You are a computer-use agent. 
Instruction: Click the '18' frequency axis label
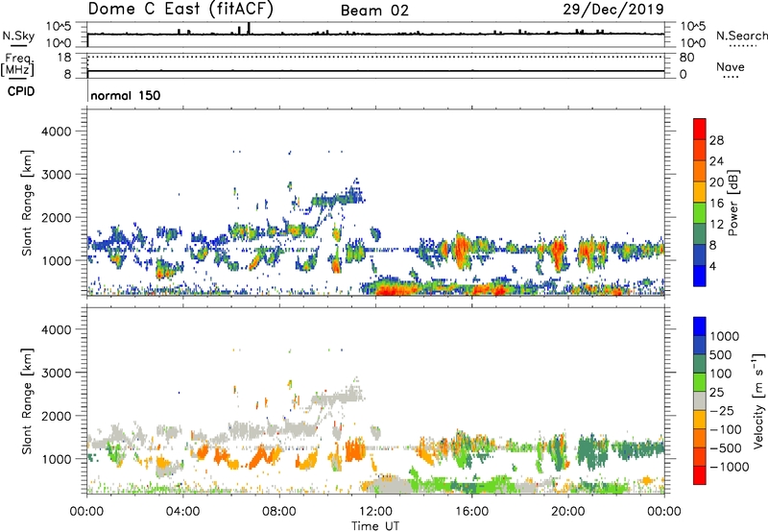64,58
